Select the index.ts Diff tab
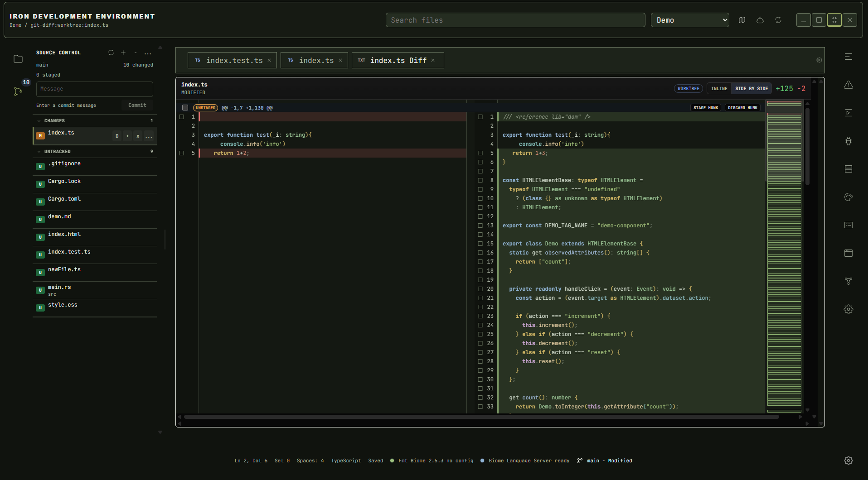Screen dimensions: 868x480 398,60
